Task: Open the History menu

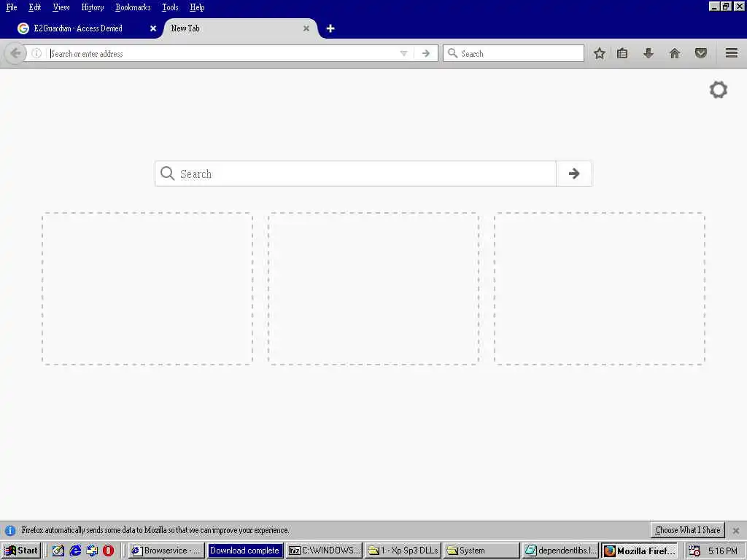Action: click(93, 7)
